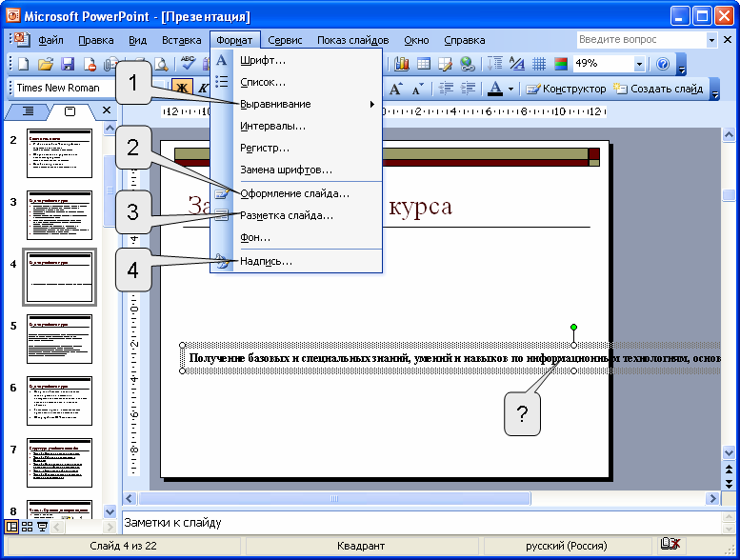Screen dimensions: 740x560
Task: Open the font color dropdown arrow
Action: pyautogui.click(x=510, y=89)
